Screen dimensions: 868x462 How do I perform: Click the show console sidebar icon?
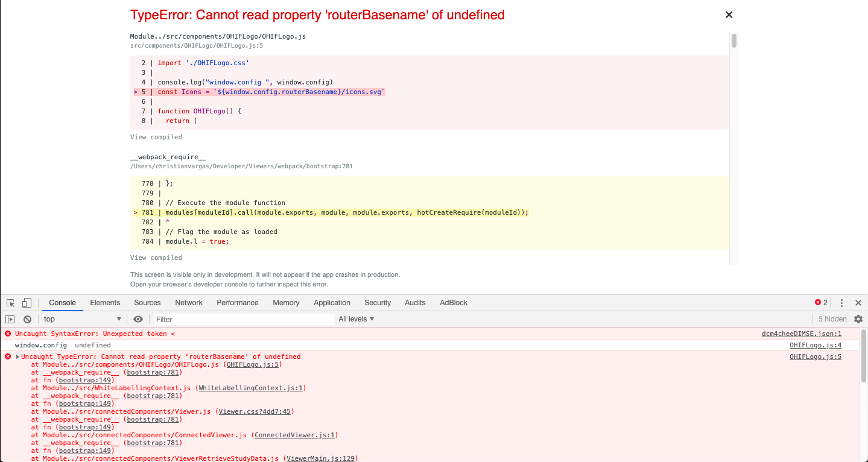(x=10, y=318)
